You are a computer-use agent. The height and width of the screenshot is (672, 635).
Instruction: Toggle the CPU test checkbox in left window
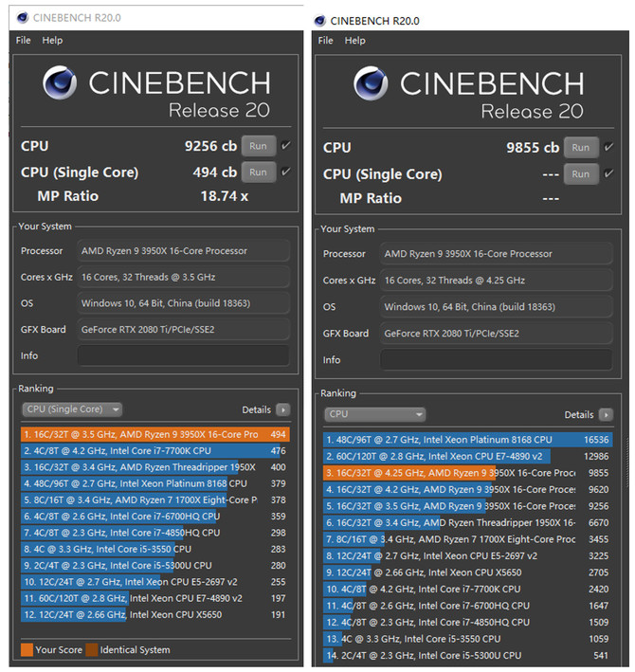click(x=286, y=146)
